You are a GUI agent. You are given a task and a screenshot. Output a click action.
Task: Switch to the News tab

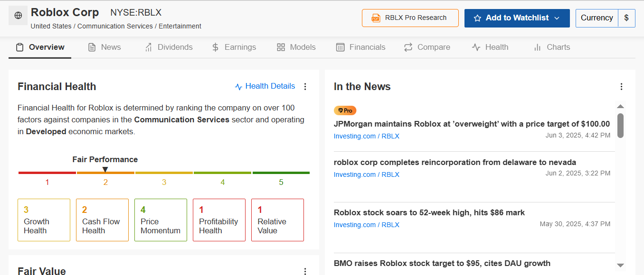(x=104, y=47)
